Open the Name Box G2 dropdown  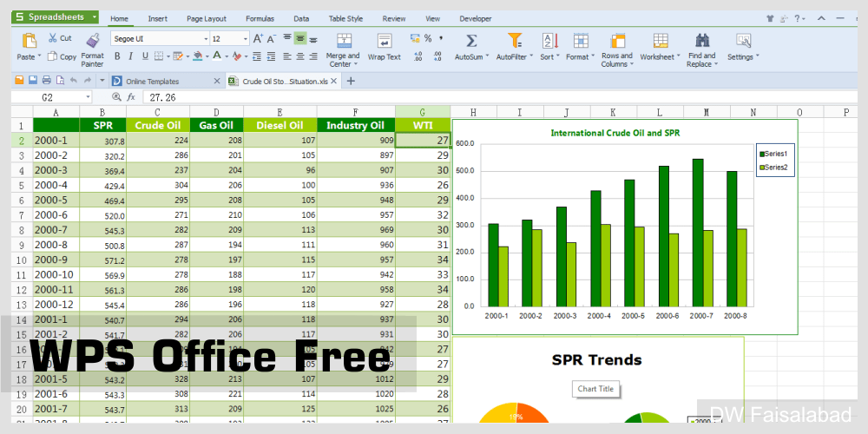(88, 97)
